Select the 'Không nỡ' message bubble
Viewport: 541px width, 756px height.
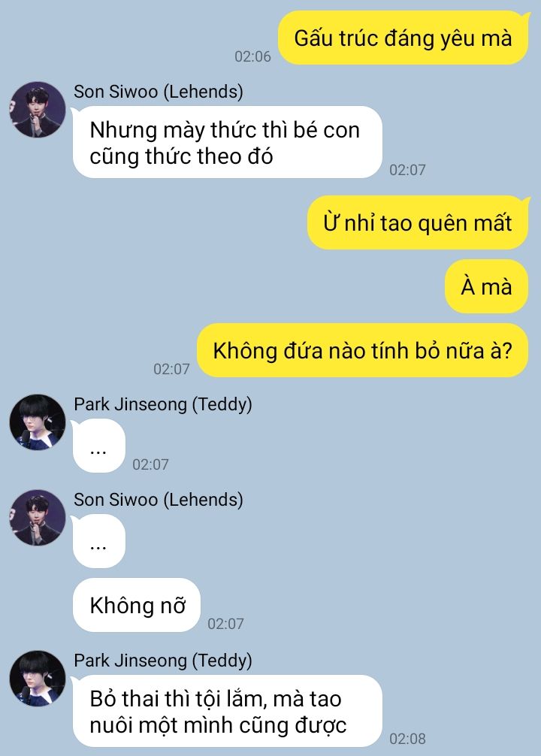[137, 605]
